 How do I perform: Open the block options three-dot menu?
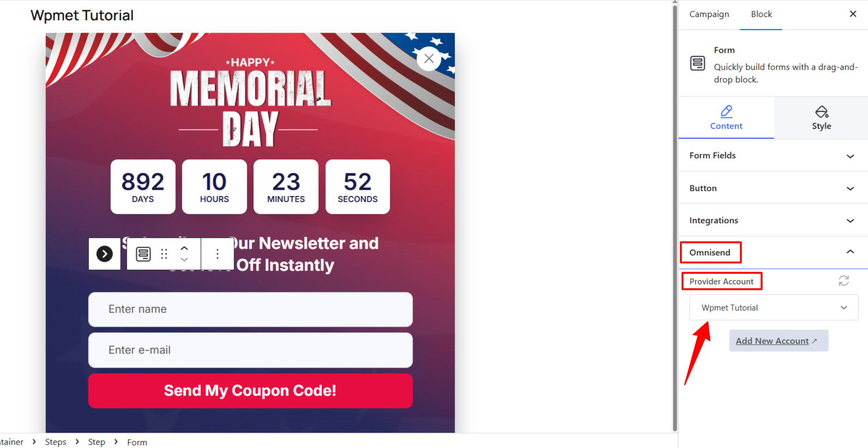(217, 254)
